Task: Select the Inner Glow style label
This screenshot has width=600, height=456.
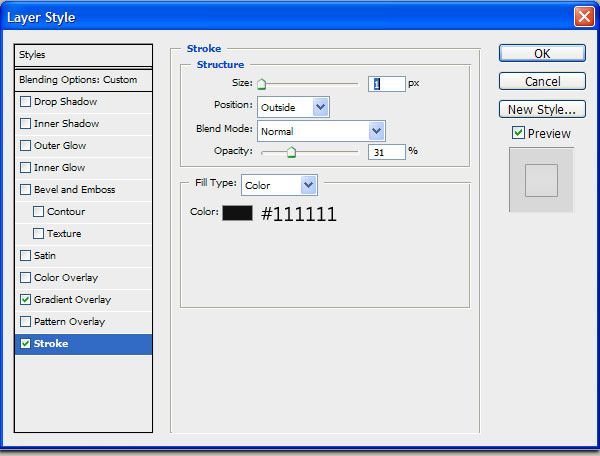Action: pos(59,168)
